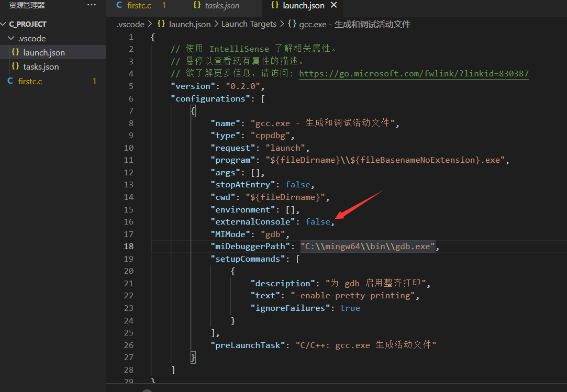
Task: Click the JSON icon on the launch.json tab
Action: click(275, 5)
